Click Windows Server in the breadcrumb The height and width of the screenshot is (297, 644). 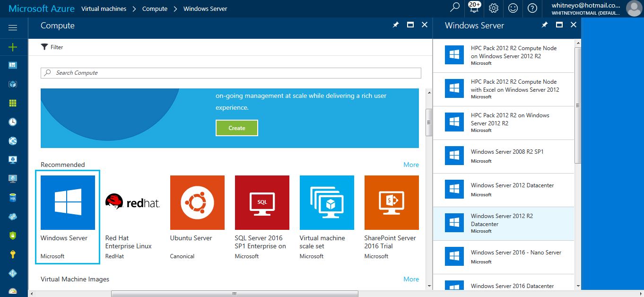(x=205, y=9)
